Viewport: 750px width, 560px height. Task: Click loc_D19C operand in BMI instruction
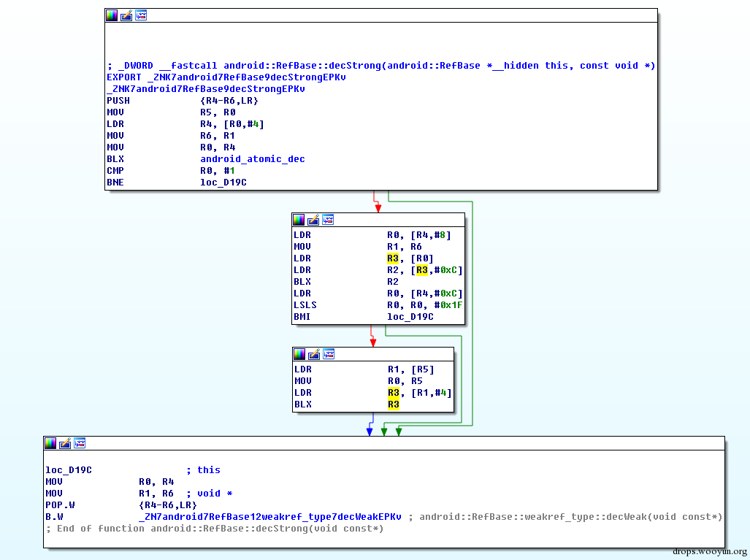[410, 317]
